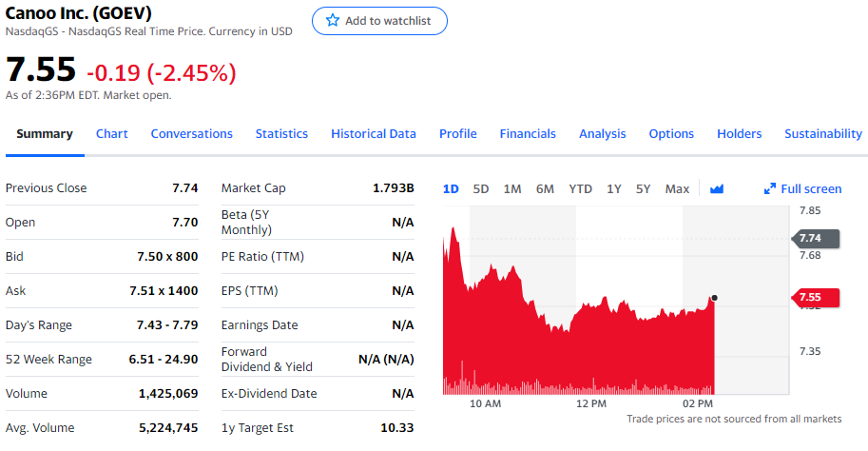Open the Statistics tab

pos(281,133)
